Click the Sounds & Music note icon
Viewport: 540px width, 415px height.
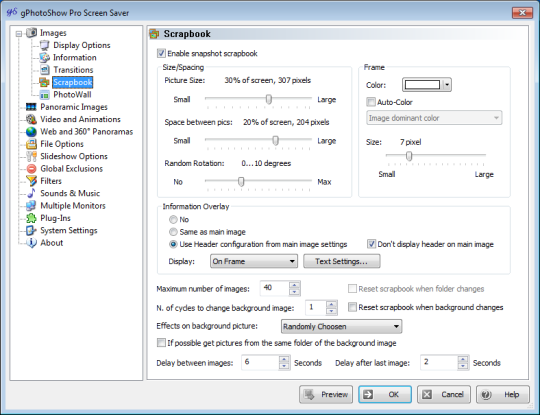(x=31, y=193)
